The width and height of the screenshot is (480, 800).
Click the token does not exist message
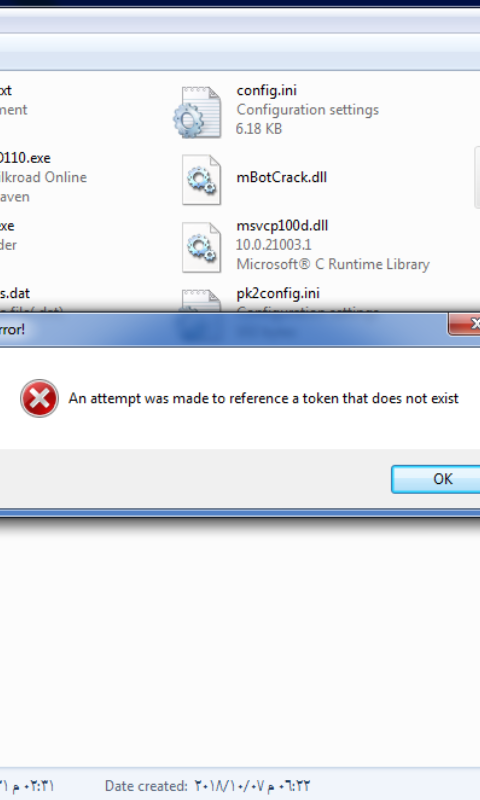coord(264,398)
